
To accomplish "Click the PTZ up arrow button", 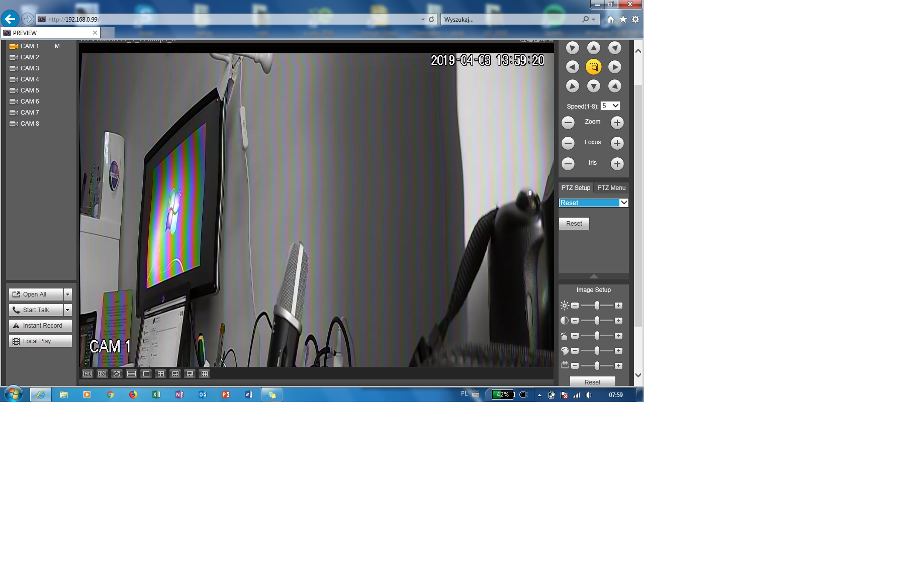I will click(x=593, y=48).
